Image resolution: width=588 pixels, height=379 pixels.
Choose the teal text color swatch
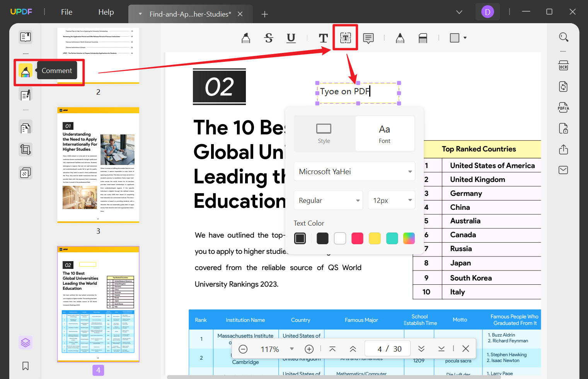tap(392, 238)
